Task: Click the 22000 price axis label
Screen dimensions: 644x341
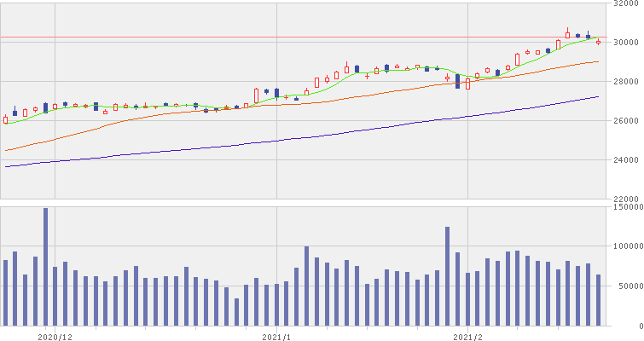Action: pos(627,199)
